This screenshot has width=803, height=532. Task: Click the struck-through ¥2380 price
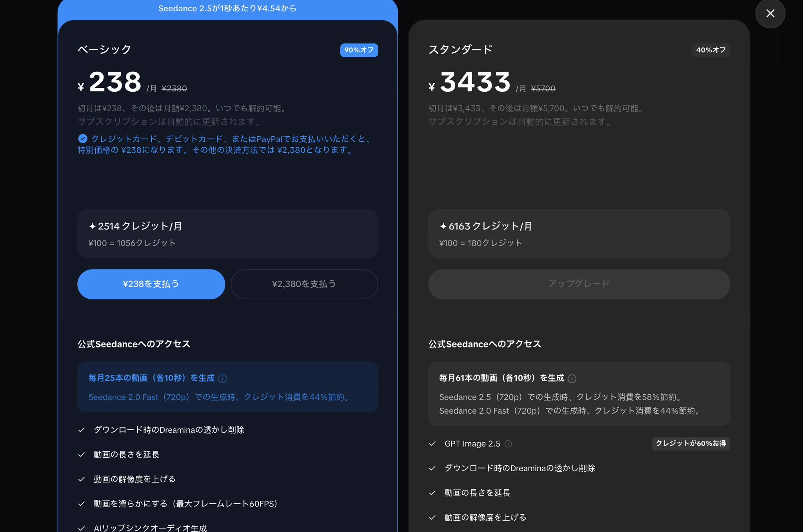coord(174,89)
